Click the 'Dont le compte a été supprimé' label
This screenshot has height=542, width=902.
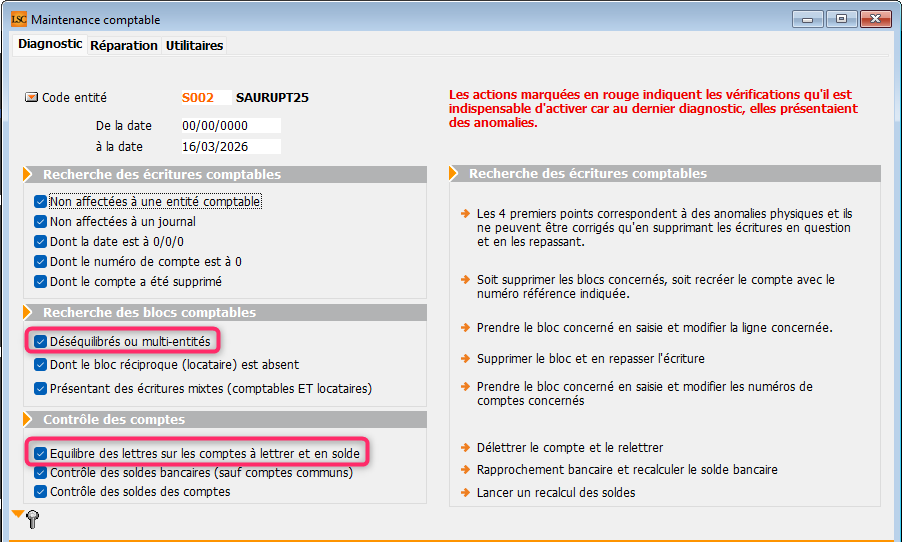click(136, 282)
